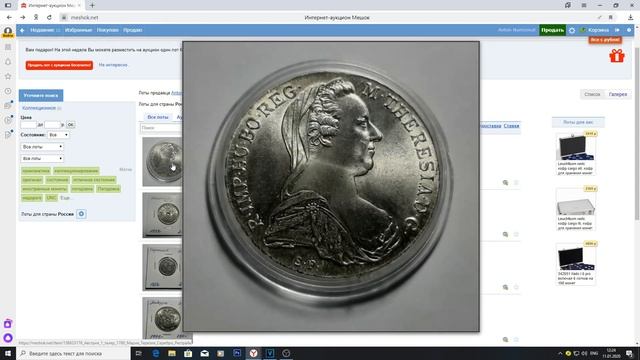The height and width of the screenshot is (360, 640).
Task: Click the site header left arrow icon
Action: pyautogui.click(x=22, y=30)
